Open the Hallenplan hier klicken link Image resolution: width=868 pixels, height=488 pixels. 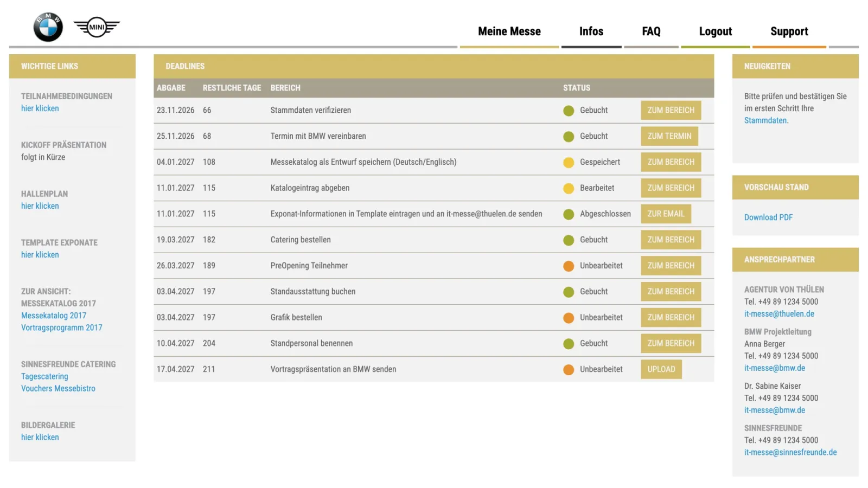click(40, 206)
